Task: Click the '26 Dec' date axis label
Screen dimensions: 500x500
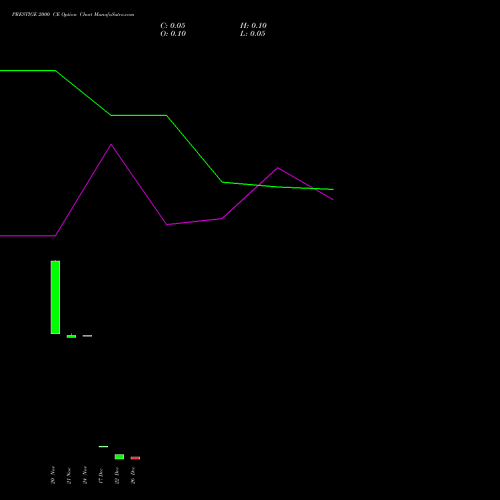Action: (133, 475)
